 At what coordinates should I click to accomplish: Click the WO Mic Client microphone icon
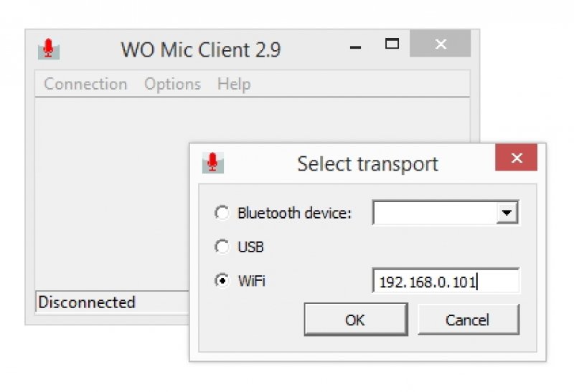pyautogui.click(x=48, y=48)
